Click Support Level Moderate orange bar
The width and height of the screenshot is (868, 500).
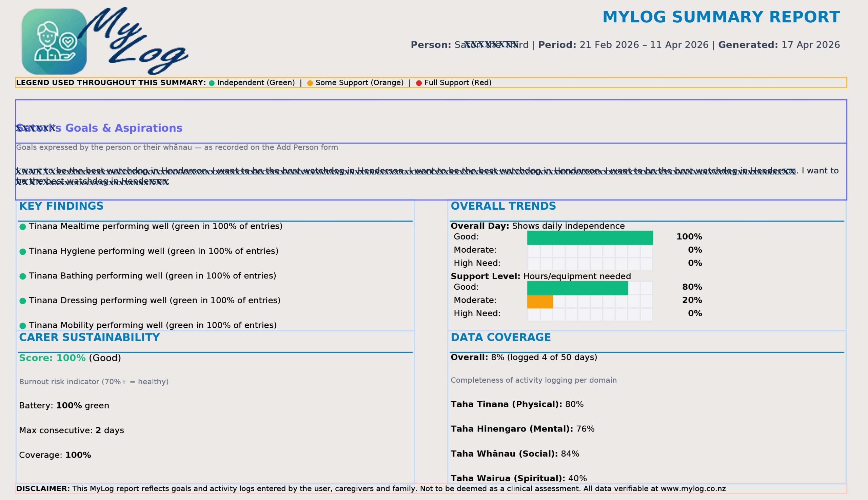[x=540, y=302]
